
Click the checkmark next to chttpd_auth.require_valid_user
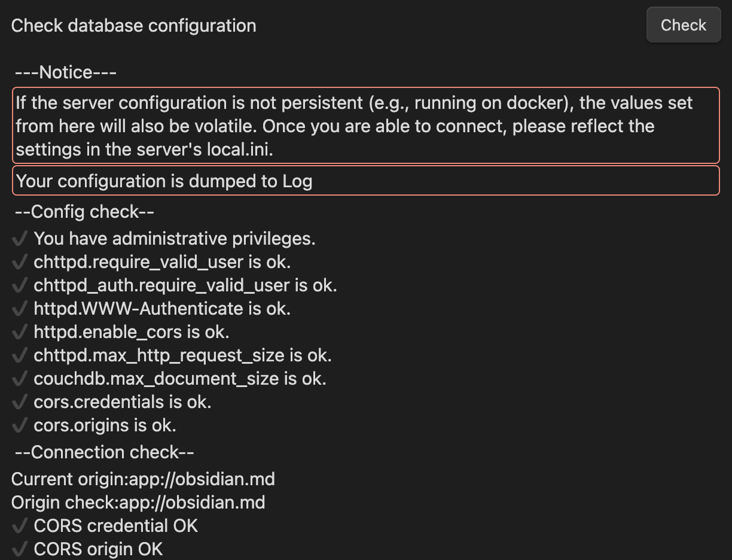[20, 286]
